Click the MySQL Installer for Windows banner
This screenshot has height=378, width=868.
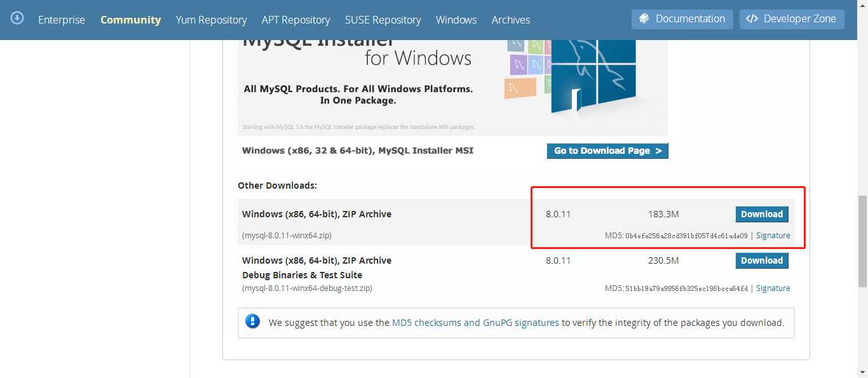coord(452,87)
